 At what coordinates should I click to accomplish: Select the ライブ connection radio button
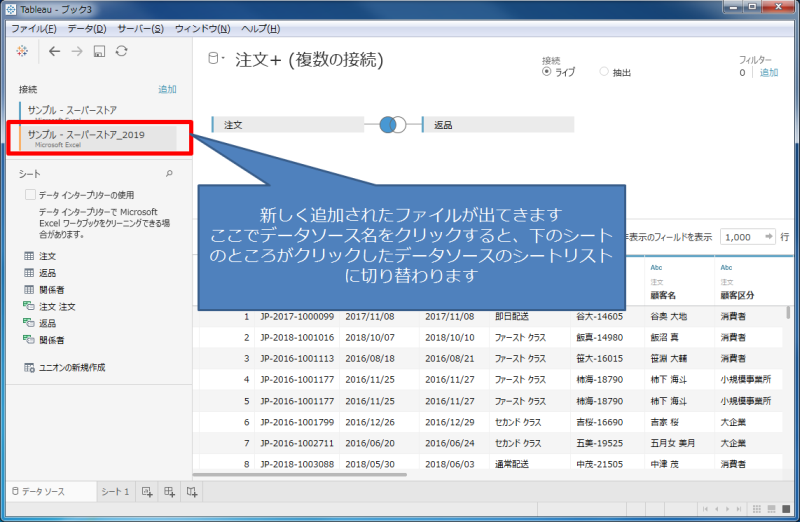[x=546, y=71]
